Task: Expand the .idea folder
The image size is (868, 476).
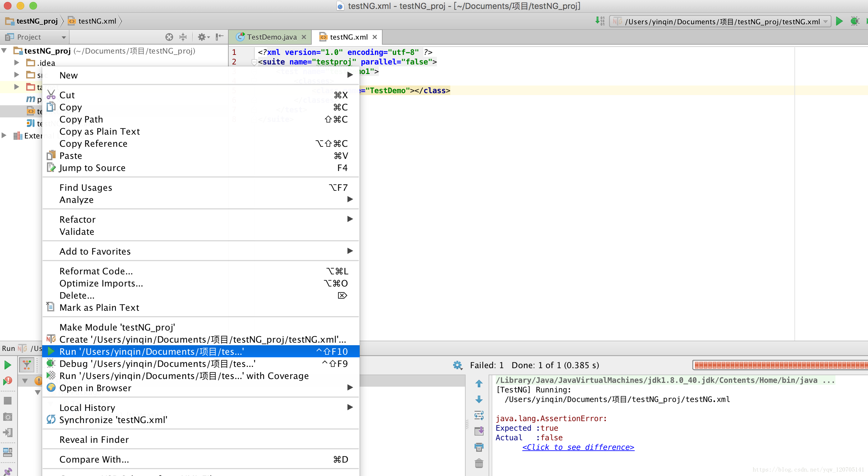Action: [16, 63]
